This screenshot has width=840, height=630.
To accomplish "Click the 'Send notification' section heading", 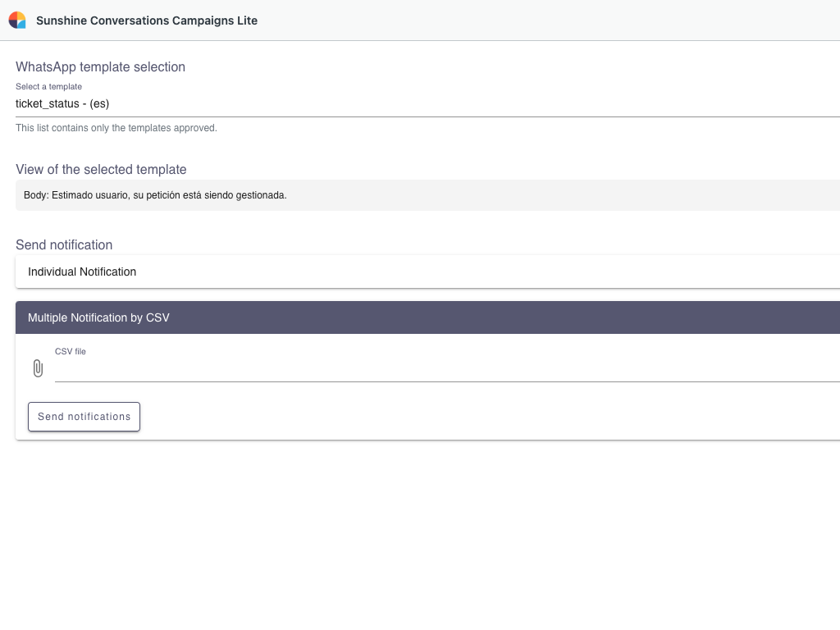I will point(64,245).
